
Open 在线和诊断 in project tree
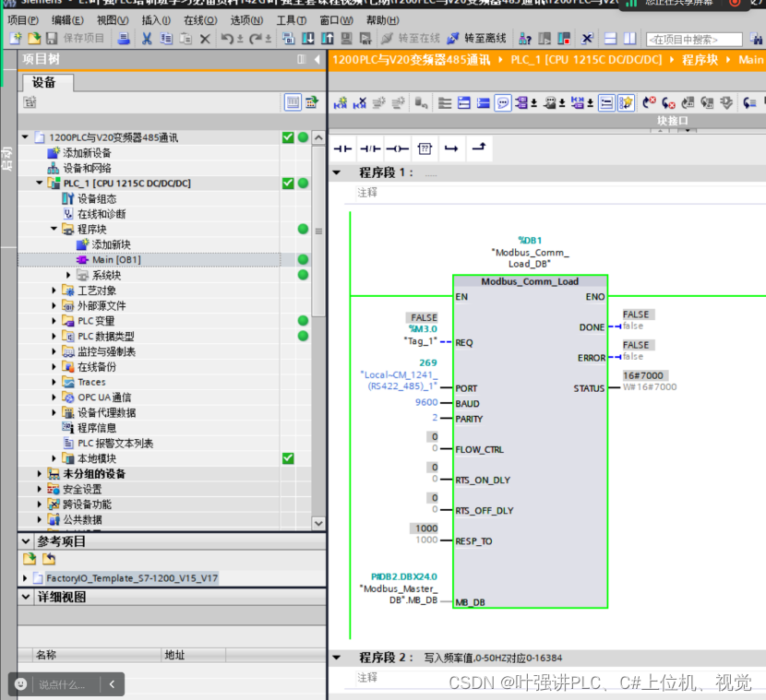pyautogui.click(x=102, y=214)
